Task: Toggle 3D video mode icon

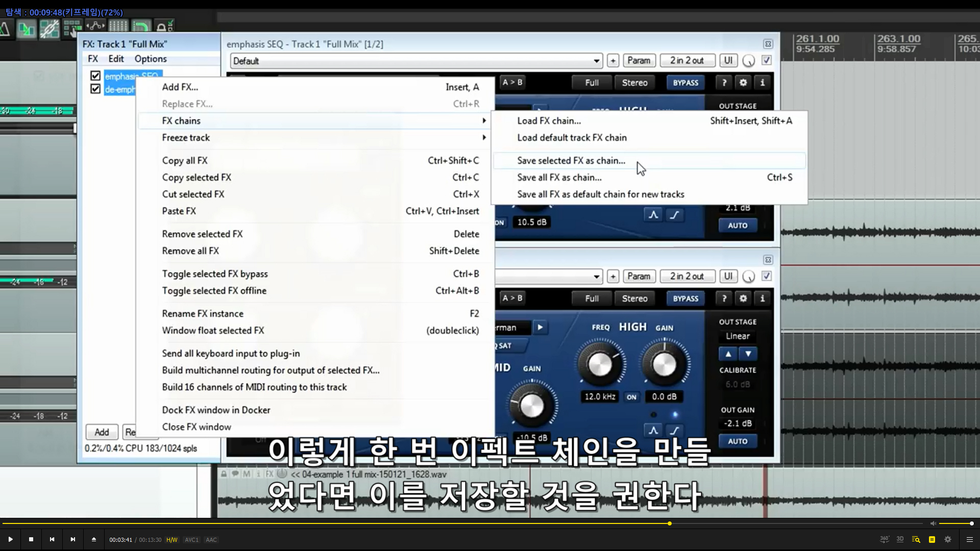Action: click(900, 539)
